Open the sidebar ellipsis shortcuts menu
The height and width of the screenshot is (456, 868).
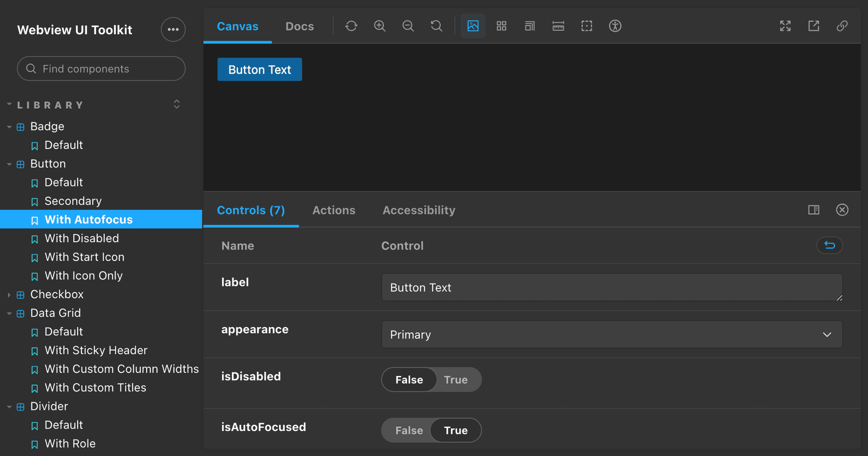click(173, 30)
